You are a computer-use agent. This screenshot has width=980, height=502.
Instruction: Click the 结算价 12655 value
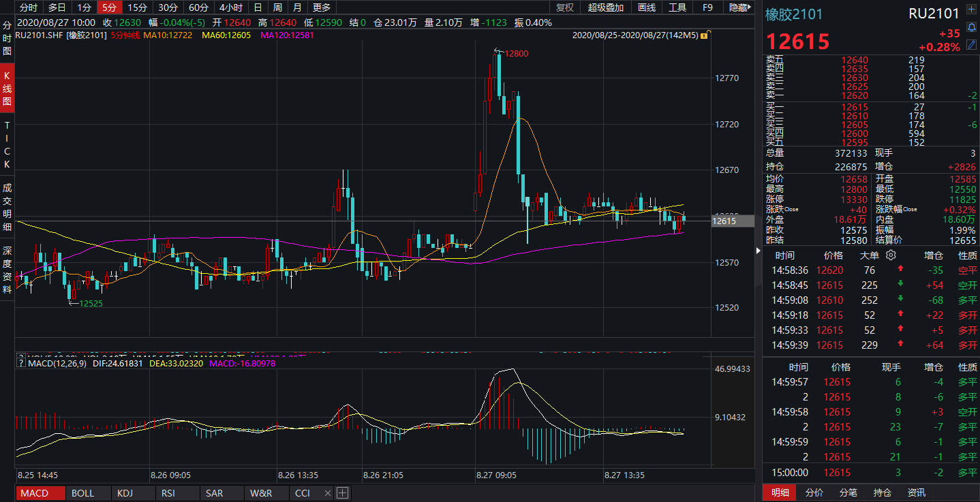click(962, 240)
